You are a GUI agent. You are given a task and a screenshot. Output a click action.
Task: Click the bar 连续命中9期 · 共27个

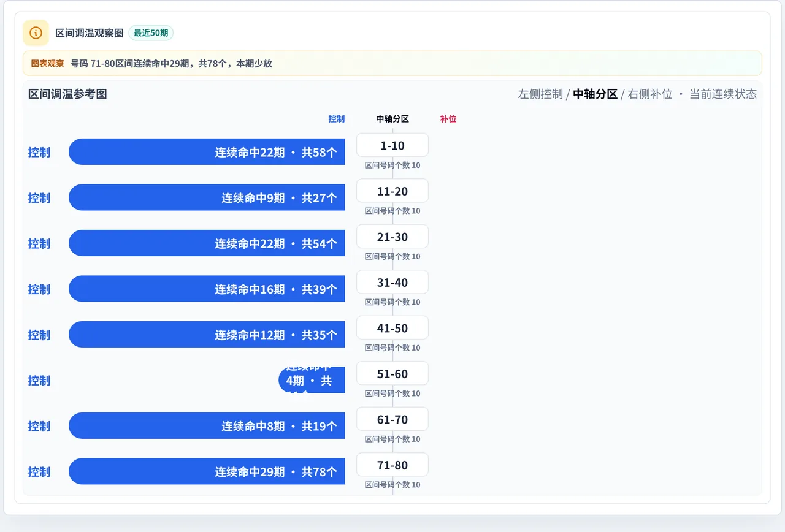(x=207, y=197)
